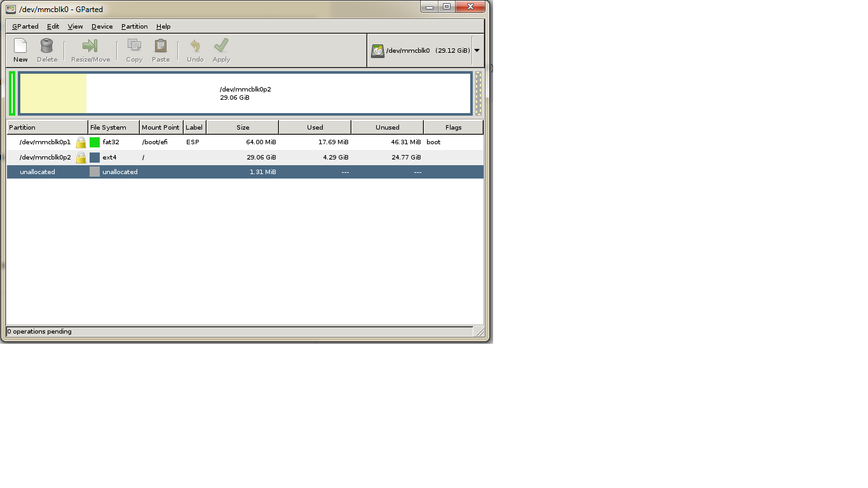Sort by Size column header
This screenshot has height=488, width=868.
(x=243, y=127)
